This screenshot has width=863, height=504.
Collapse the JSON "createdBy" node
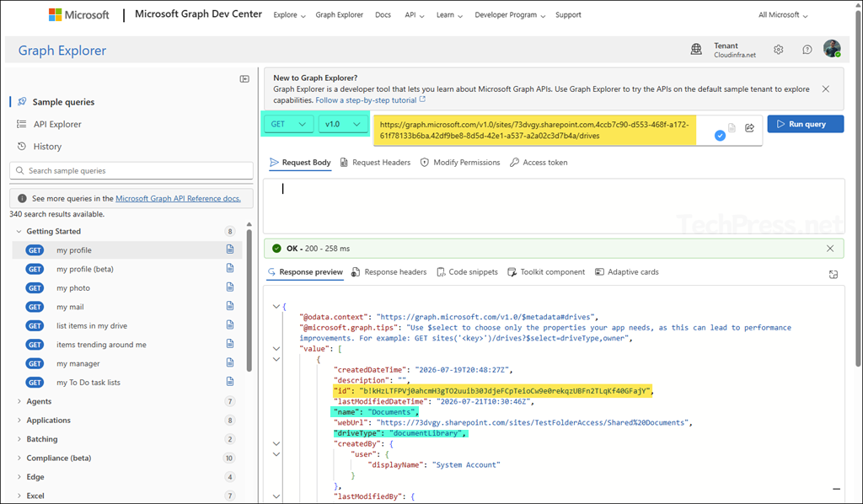click(x=276, y=443)
